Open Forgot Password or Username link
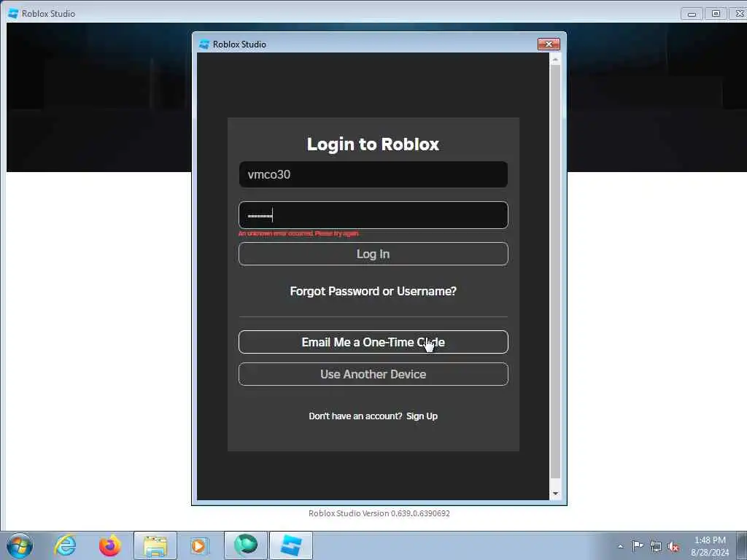The width and height of the screenshot is (747, 560). pyautogui.click(x=373, y=291)
